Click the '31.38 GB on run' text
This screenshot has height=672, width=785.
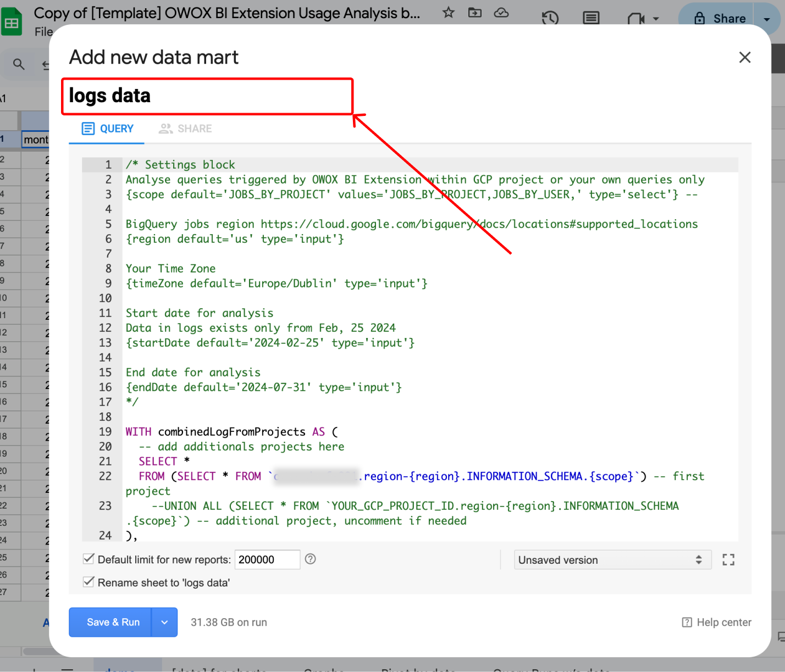coord(229,622)
